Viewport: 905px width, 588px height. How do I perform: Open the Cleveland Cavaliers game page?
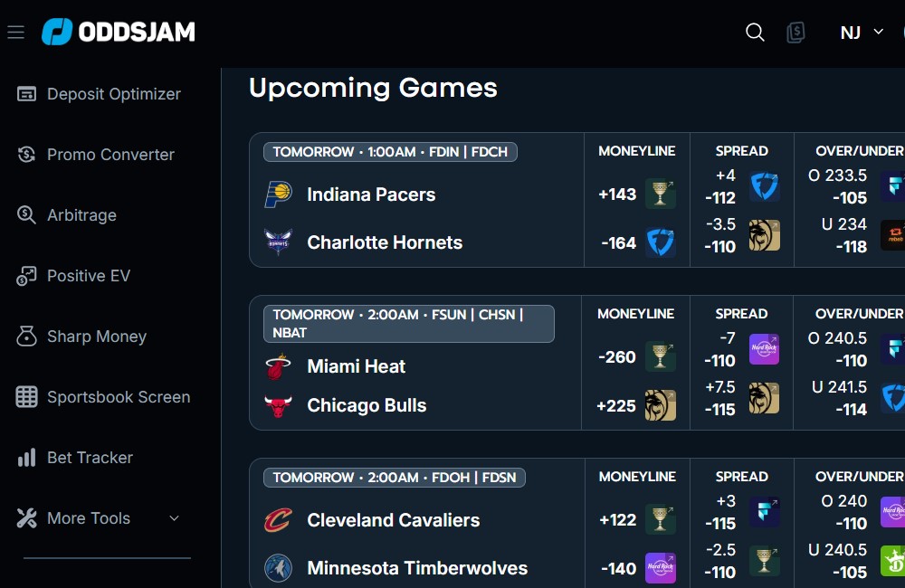pyautogui.click(x=393, y=519)
